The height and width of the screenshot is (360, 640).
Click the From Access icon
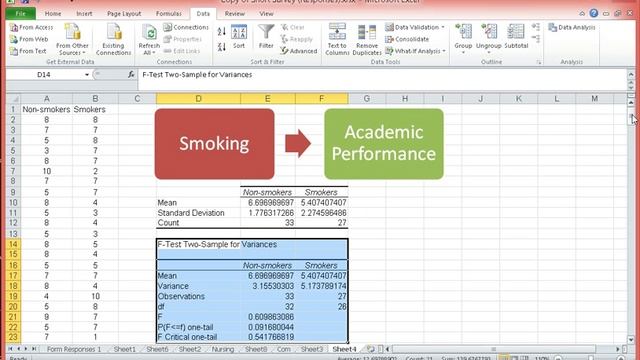[14, 27]
